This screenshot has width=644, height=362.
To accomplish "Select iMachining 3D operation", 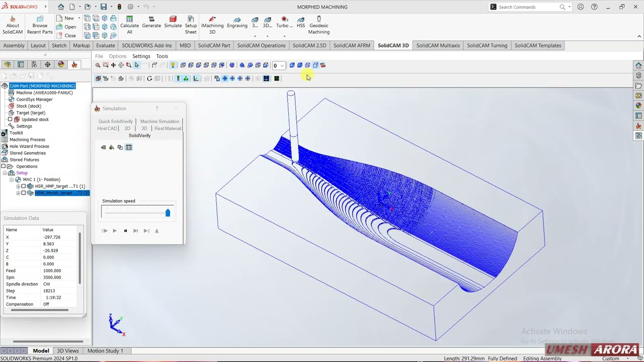I will pyautogui.click(x=212, y=25).
